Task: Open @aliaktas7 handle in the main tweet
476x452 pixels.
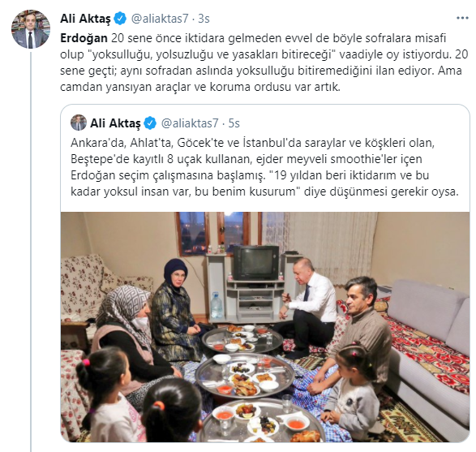Action: (160, 19)
